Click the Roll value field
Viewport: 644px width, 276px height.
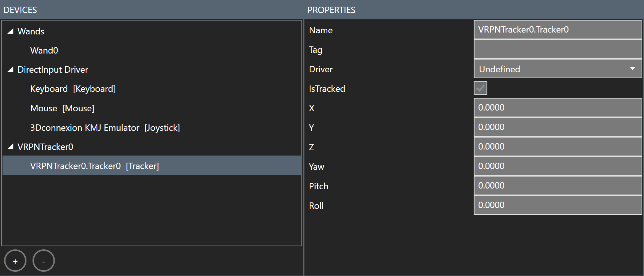coord(558,205)
